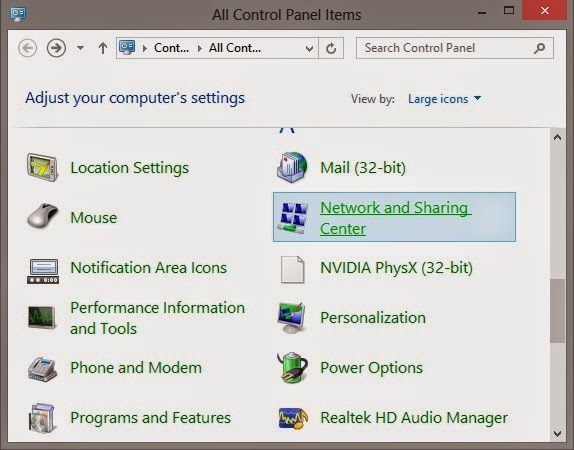Viewport: 574px width, 450px height.
Task: Click the Cont... breadcrumb segment
Action: (x=171, y=48)
